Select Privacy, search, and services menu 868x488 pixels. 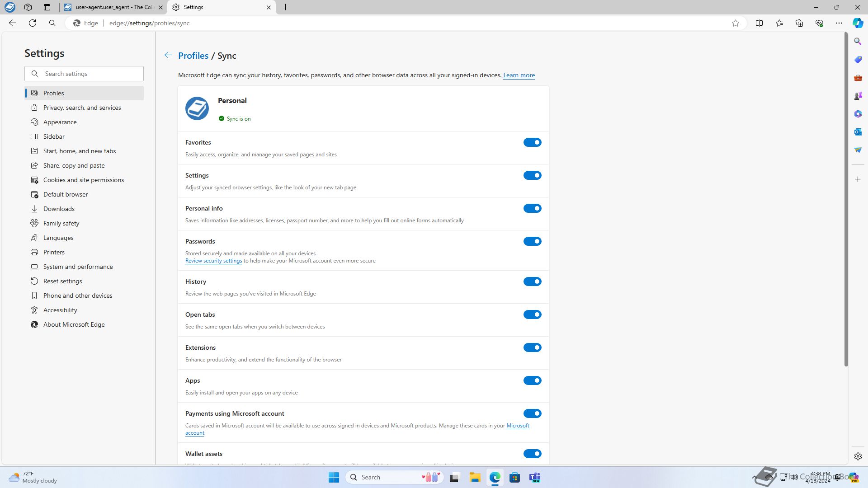click(84, 108)
